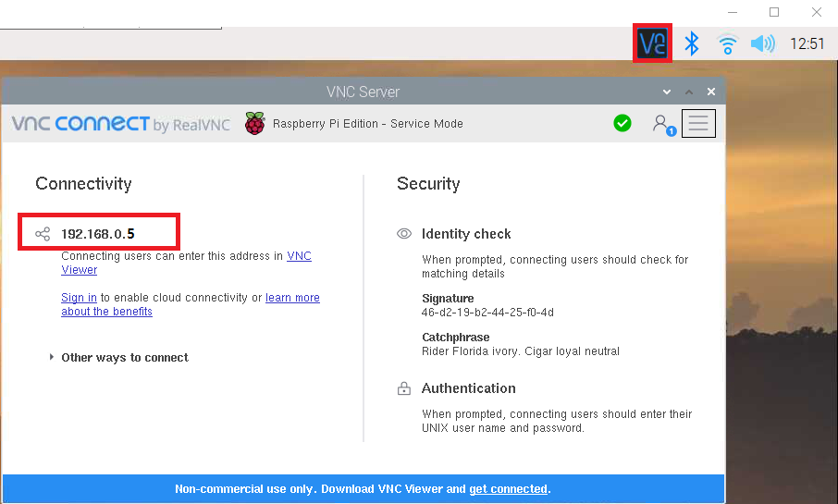Select the catchphrase Rider Florida ivory text
The image size is (838, 504).
point(521,351)
